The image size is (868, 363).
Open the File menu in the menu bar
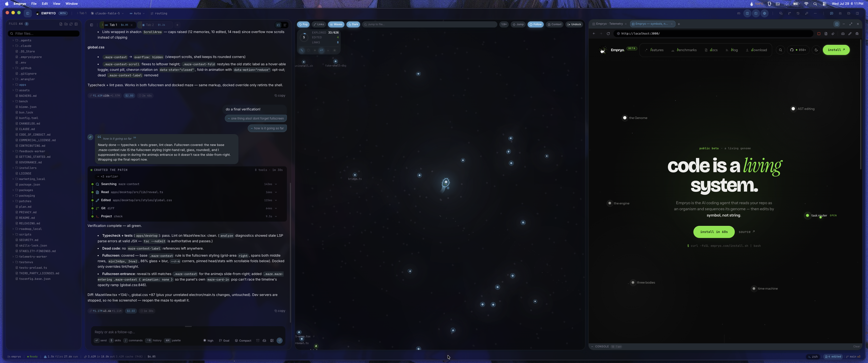(x=34, y=4)
